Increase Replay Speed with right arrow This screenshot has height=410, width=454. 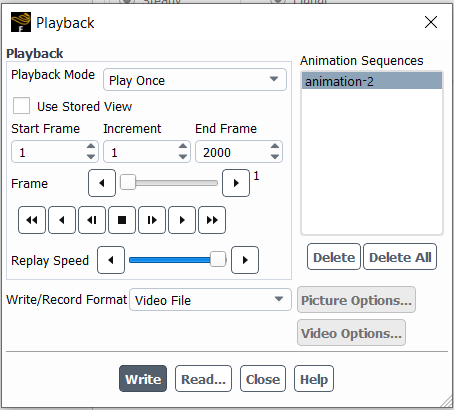pyautogui.click(x=245, y=260)
